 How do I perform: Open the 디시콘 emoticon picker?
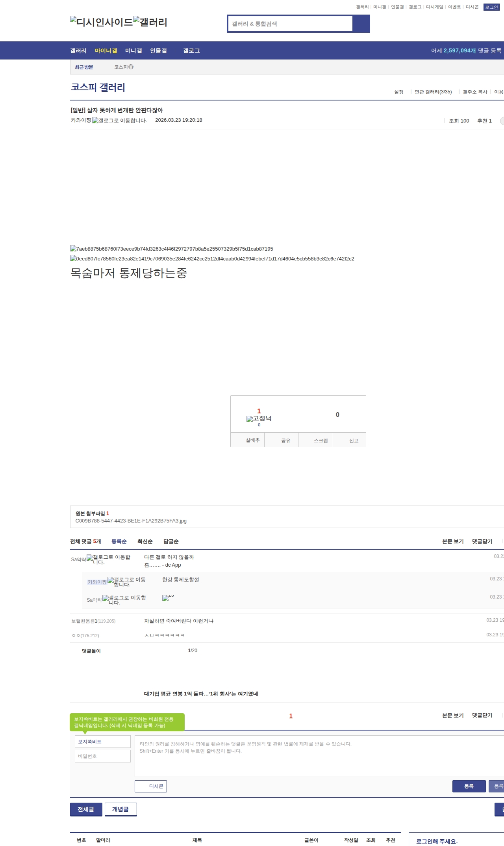coord(151,786)
